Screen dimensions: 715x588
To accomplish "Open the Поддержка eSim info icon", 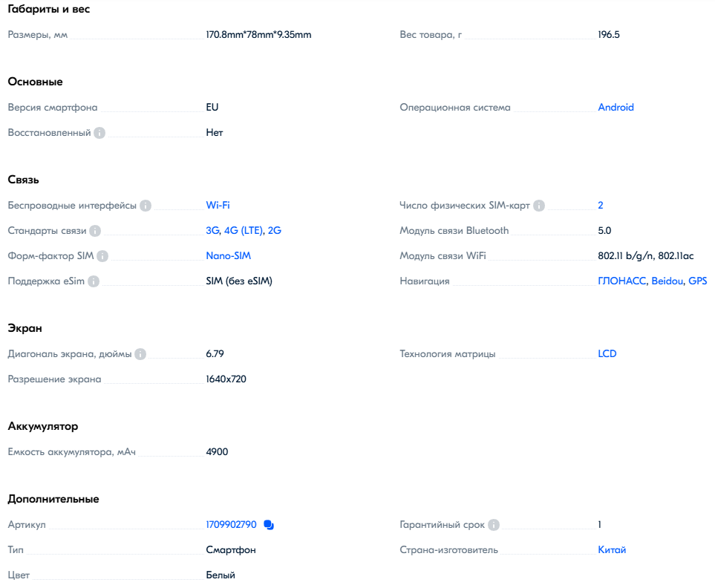I will tap(94, 281).
